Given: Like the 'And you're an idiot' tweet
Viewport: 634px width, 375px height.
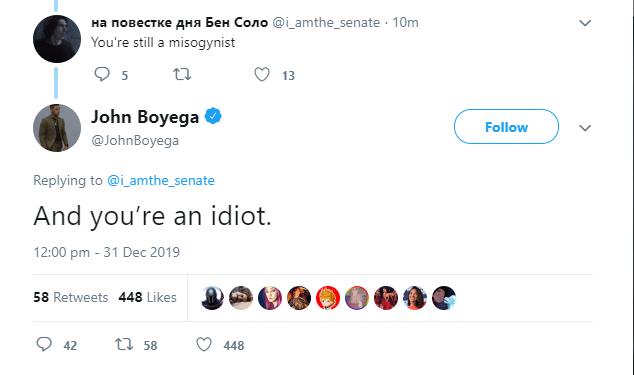Looking at the screenshot, I should 204,344.
